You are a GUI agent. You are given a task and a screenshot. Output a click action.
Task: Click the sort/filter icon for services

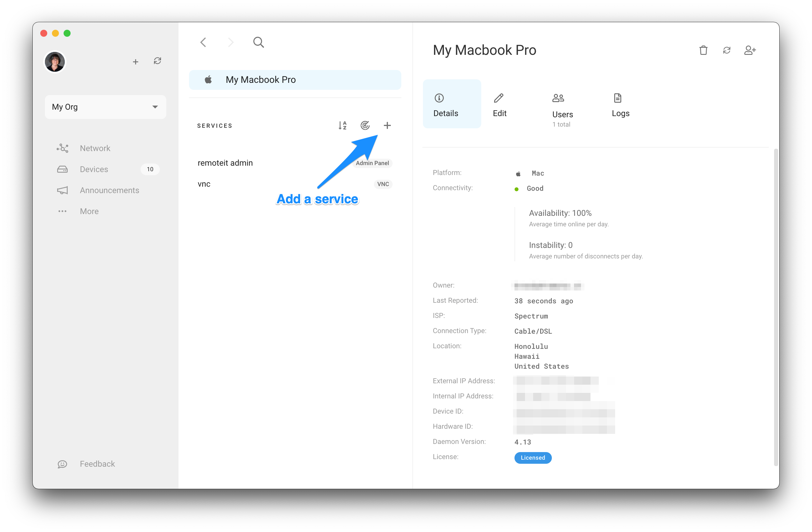click(344, 125)
